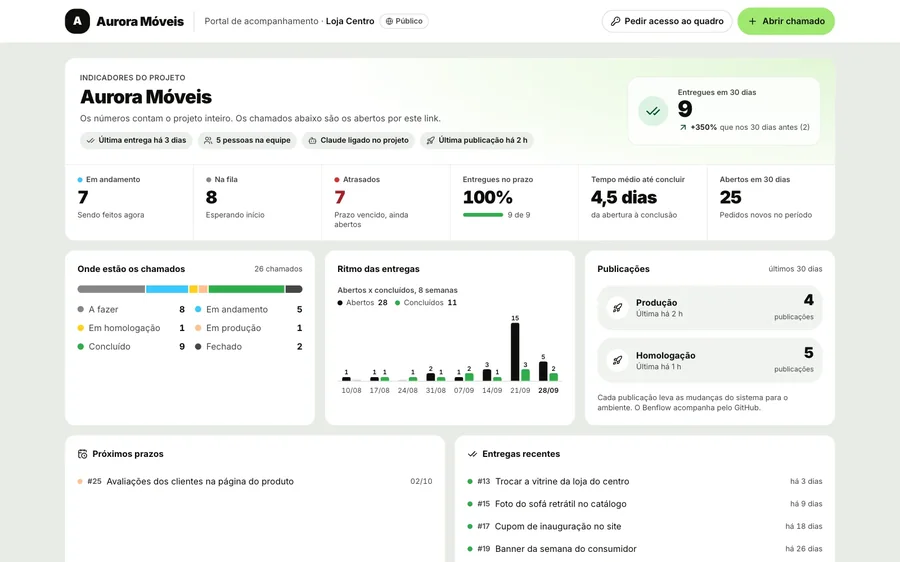Click the blue Em andamento segment of status bar
The image size is (900, 562).
167,289
